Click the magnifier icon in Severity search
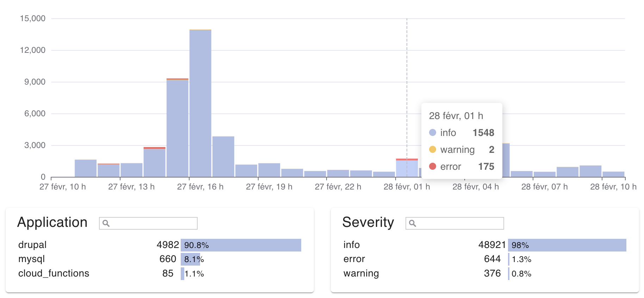 coord(412,223)
